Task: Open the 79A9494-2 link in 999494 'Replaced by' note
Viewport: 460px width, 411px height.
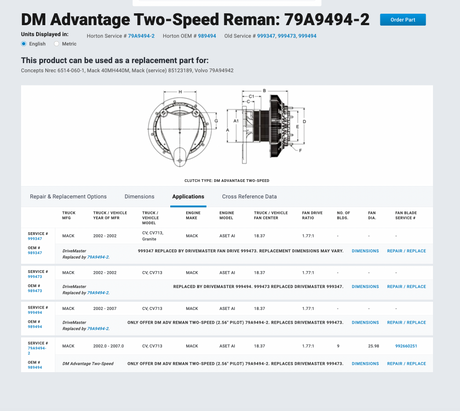Action: (x=98, y=329)
